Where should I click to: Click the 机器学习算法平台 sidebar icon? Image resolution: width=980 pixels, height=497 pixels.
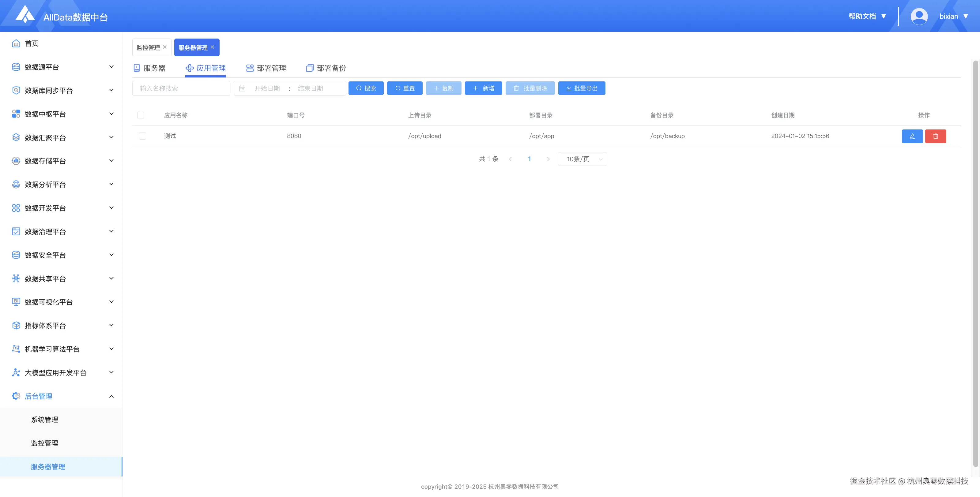16,349
